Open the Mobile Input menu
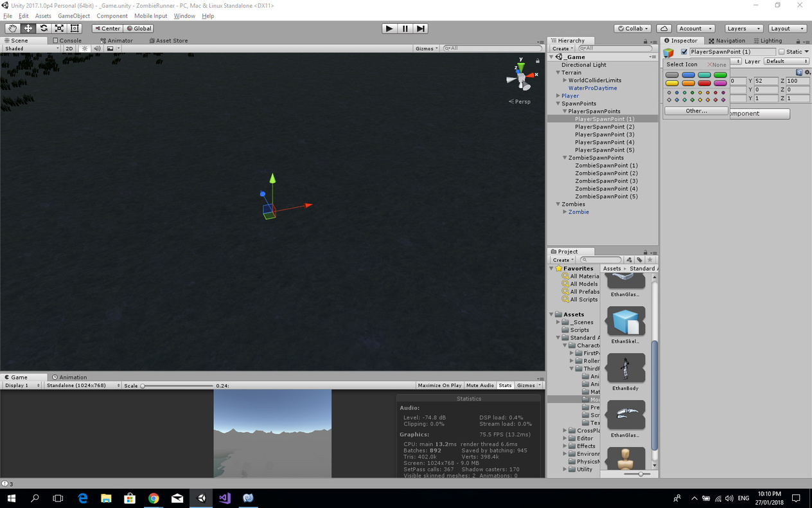 click(150, 15)
